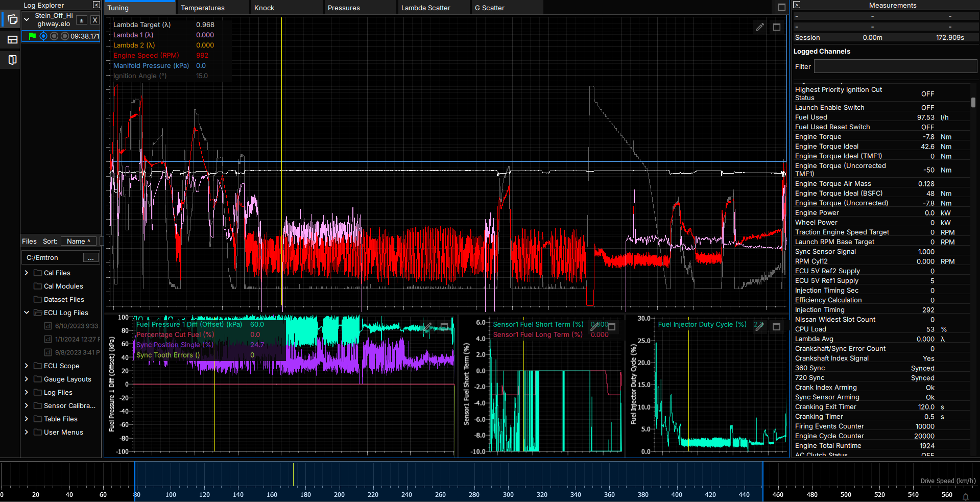This screenshot has width=980, height=502.
Task: Expand the Cal Files folder
Action: (27, 273)
